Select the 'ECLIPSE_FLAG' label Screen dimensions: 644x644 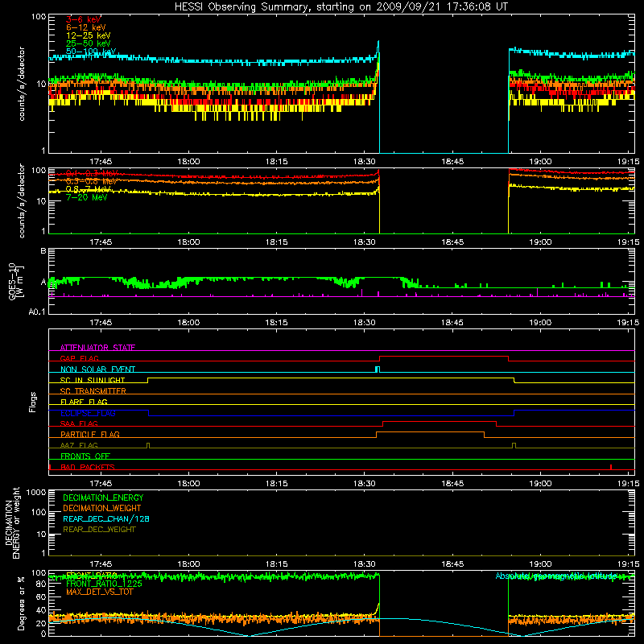(88, 413)
